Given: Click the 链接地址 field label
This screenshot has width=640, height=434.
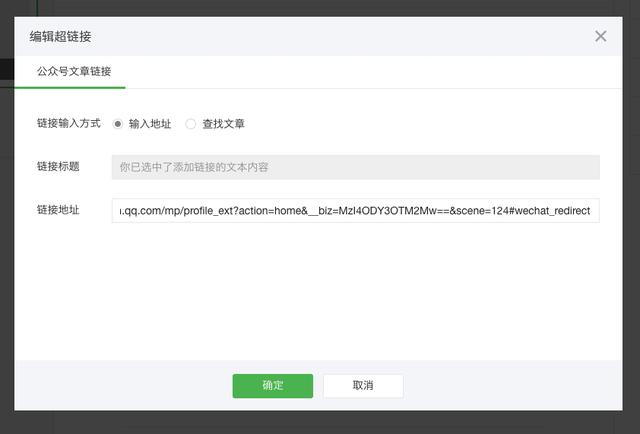Looking at the screenshot, I should point(58,210).
